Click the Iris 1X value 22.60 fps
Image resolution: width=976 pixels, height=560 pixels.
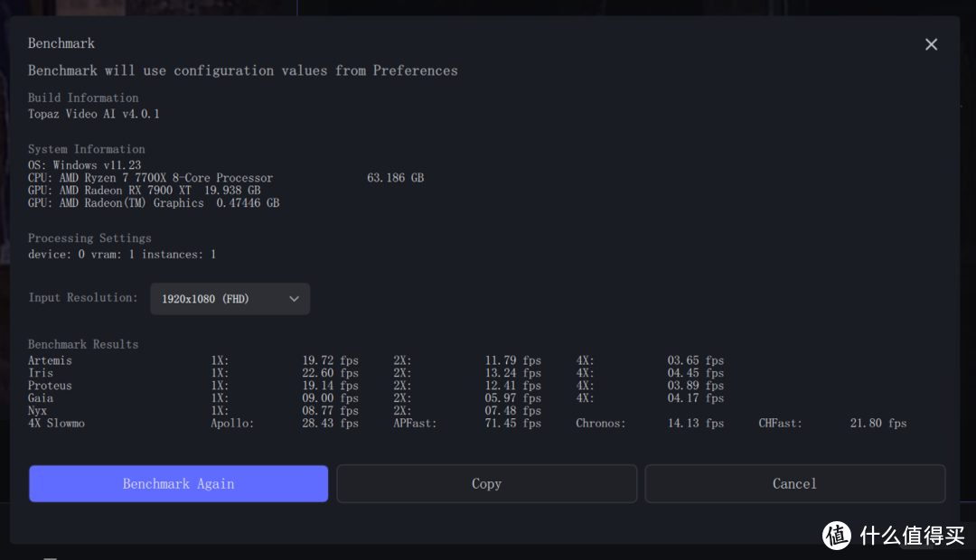tap(331, 373)
